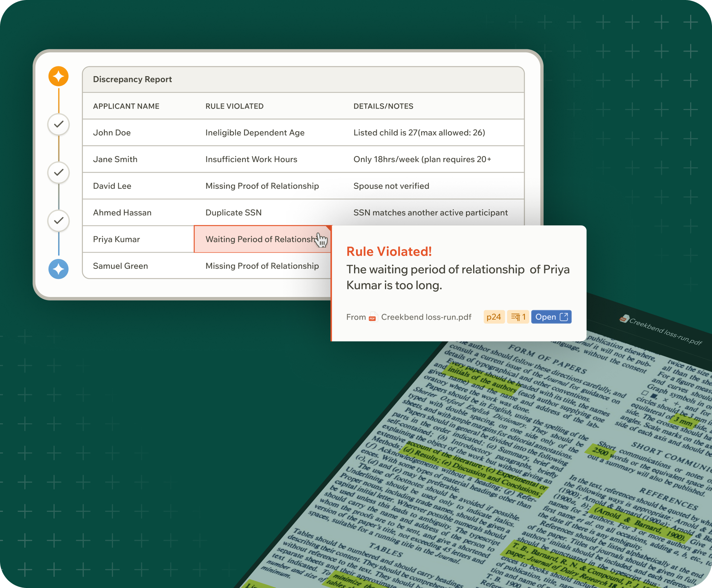
Task: Toggle the first checkmark step circle
Action: click(x=58, y=124)
